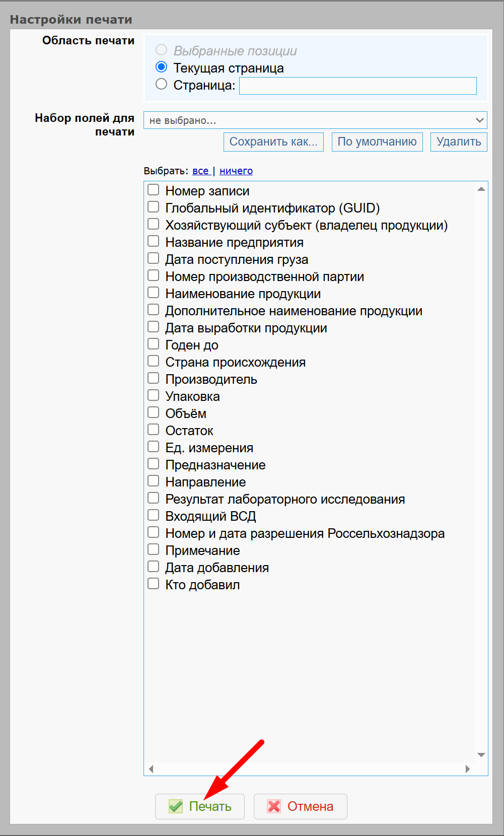The image size is (504, 836).
Task: Click the 'По умолчанию' button
Action: click(377, 142)
